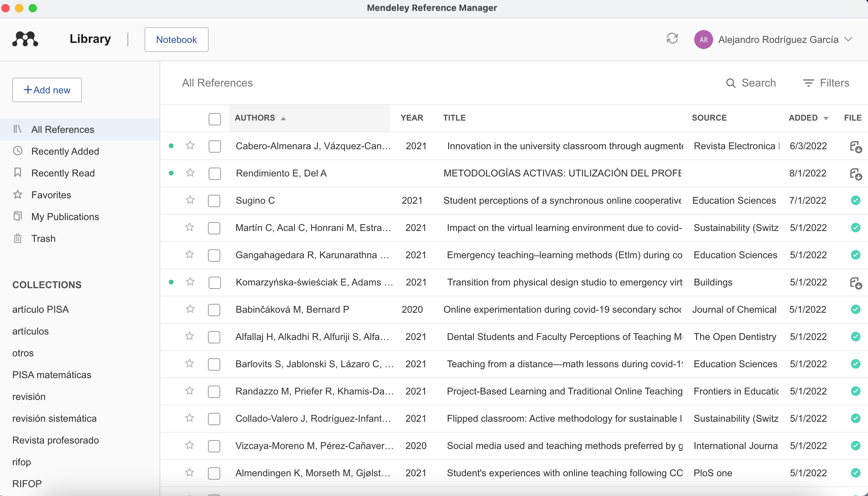Screen dimensions: 868x496
Task: Click file-available checkmark for Babinčáková M
Action: (855, 309)
